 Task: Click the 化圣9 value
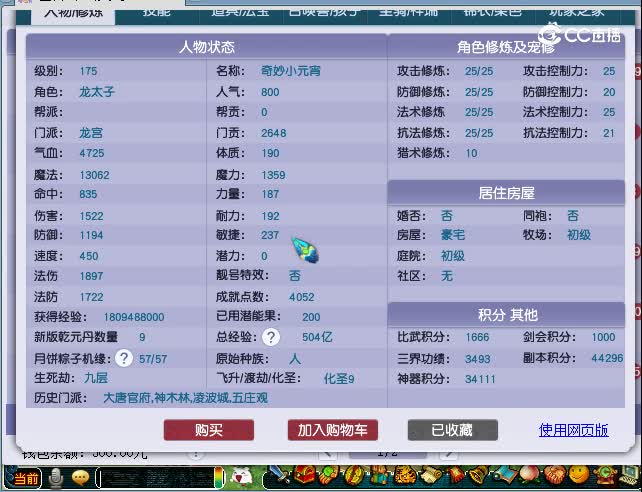point(339,379)
